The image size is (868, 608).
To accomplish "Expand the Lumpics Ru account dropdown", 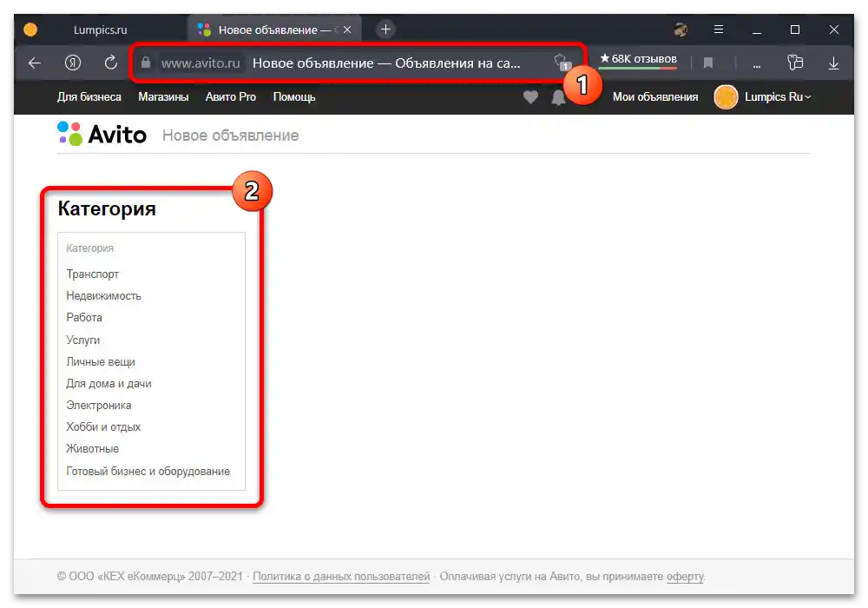I will (x=778, y=97).
